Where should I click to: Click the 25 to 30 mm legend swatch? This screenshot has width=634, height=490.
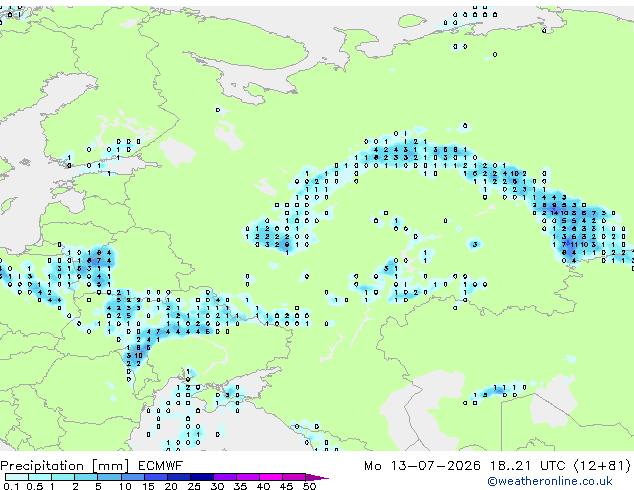coord(201,477)
